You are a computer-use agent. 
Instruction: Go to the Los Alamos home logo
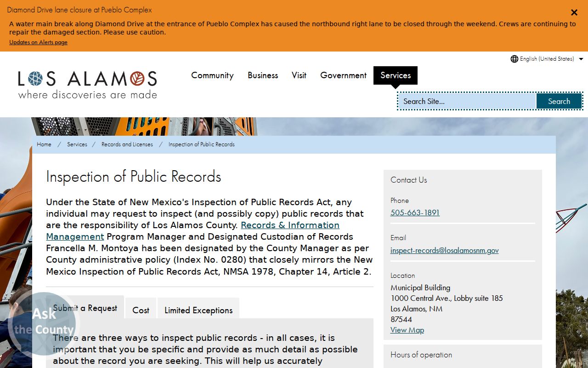click(87, 85)
